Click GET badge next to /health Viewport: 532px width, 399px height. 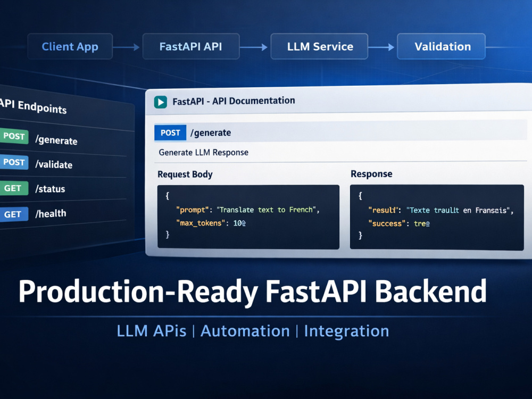[x=14, y=214]
